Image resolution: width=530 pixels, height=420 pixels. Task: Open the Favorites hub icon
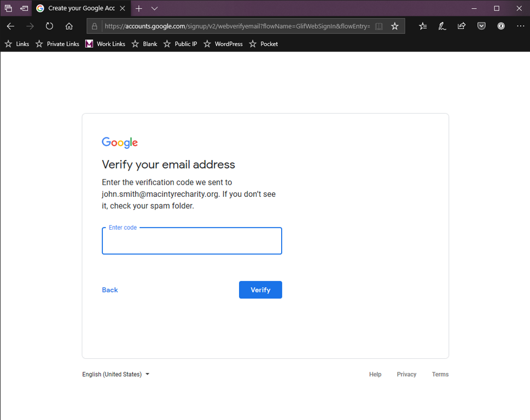click(423, 26)
